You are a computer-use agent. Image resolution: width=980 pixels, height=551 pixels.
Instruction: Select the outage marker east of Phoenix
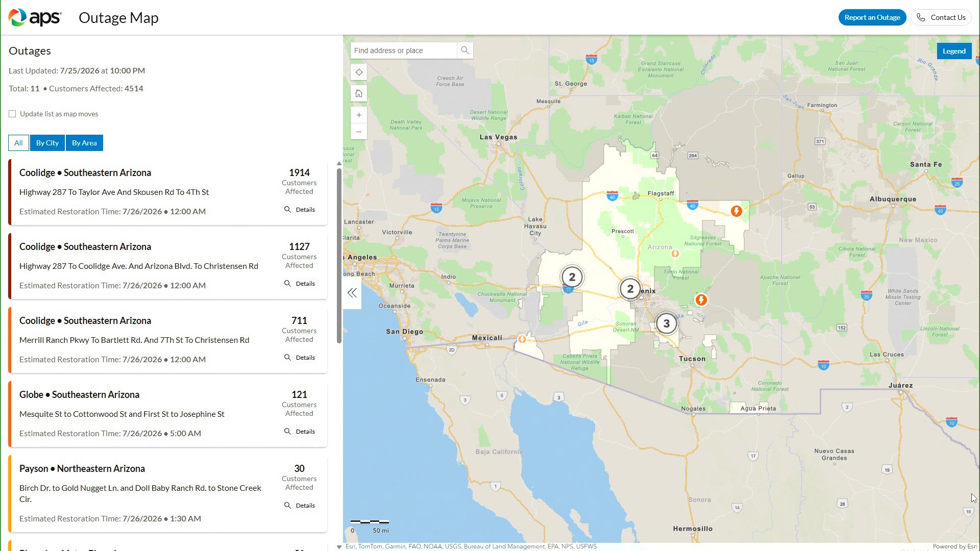tap(701, 300)
